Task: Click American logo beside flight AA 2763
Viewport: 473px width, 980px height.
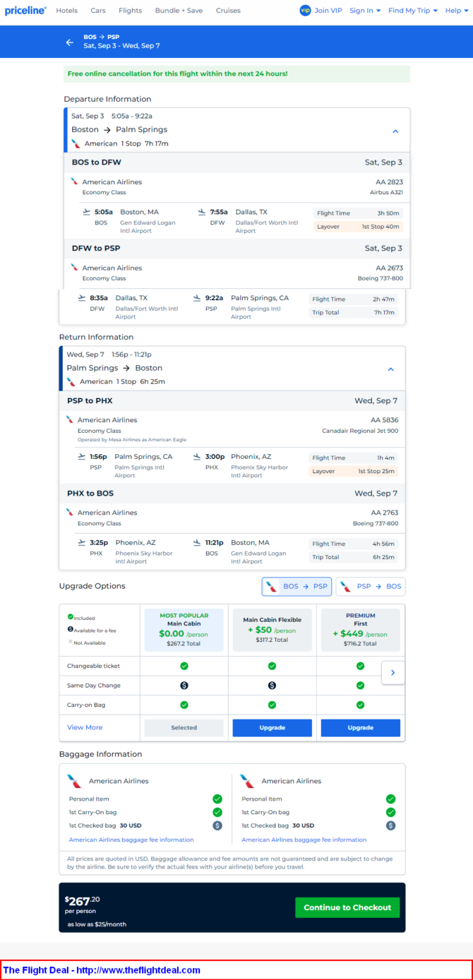Action: (x=70, y=512)
